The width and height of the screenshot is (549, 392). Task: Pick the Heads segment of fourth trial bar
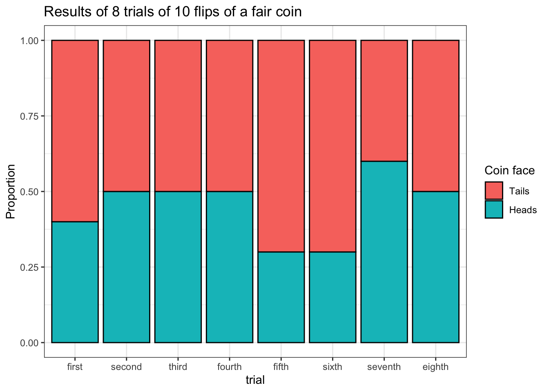pos(230,267)
